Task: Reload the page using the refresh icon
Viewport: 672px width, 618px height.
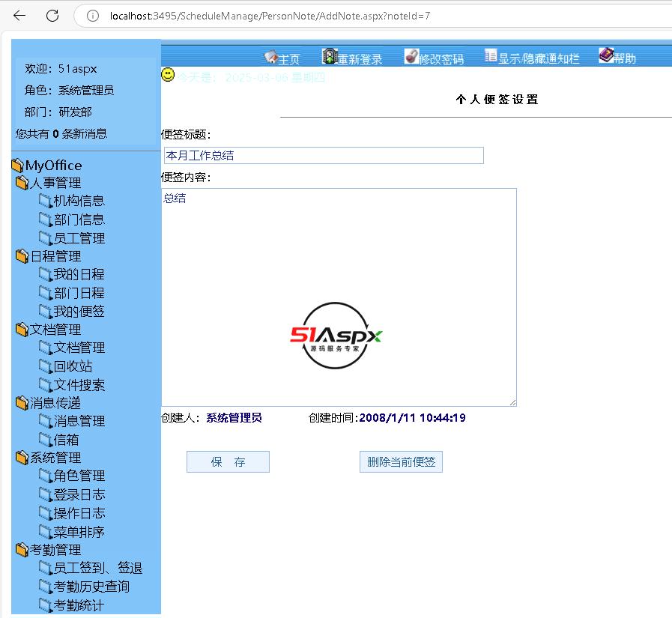Action: (52, 16)
